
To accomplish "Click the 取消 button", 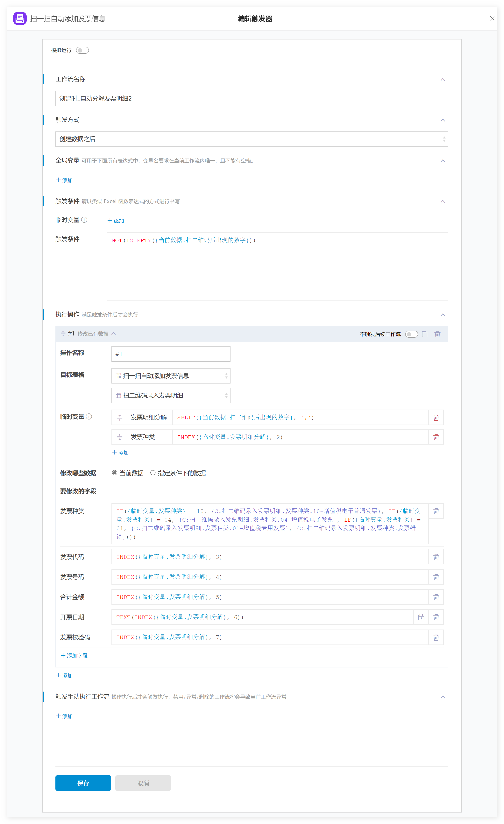I will click(143, 783).
